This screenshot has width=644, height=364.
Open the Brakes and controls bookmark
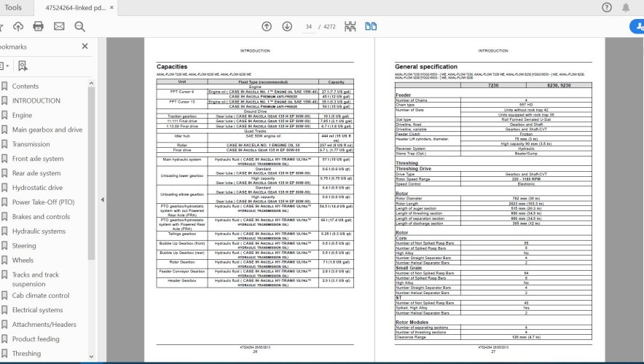[41, 217]
